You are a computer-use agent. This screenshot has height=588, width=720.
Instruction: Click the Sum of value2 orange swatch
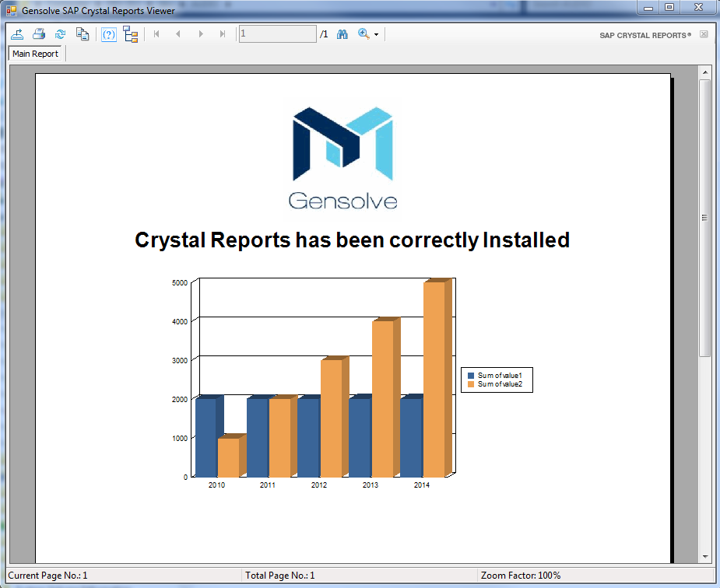[x=470, y=384]
